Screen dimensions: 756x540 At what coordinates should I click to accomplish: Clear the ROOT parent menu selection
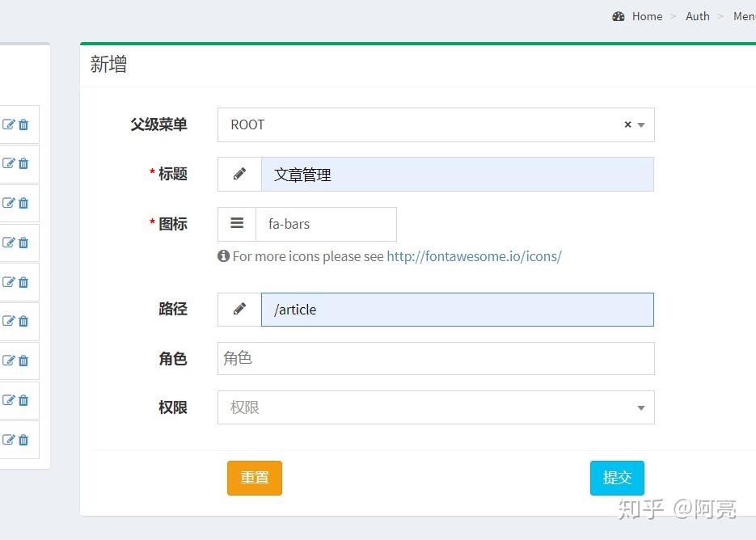tap(627, 124)
